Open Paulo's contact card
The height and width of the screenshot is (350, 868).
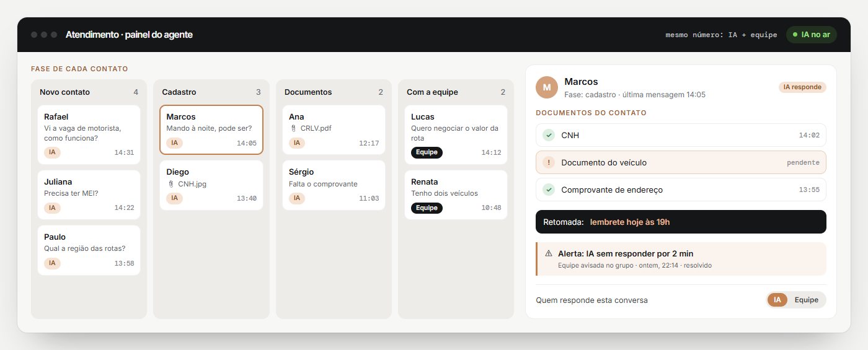point(89,250)
